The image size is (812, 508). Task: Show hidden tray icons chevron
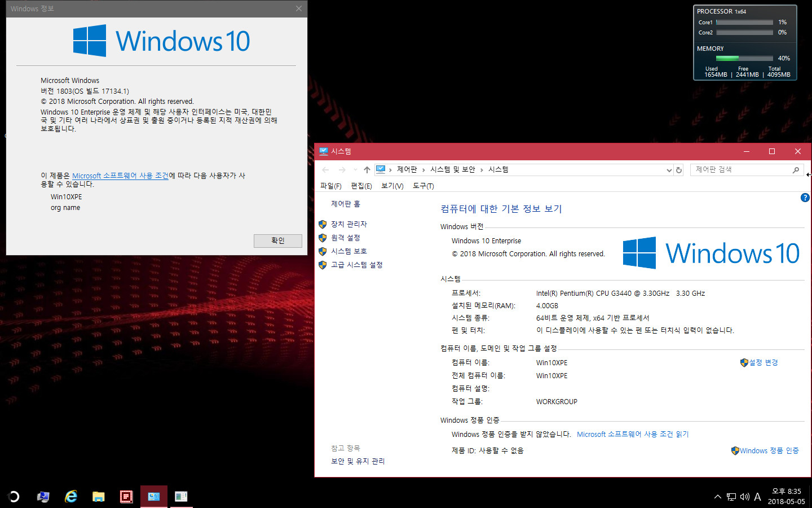(717, 497)
